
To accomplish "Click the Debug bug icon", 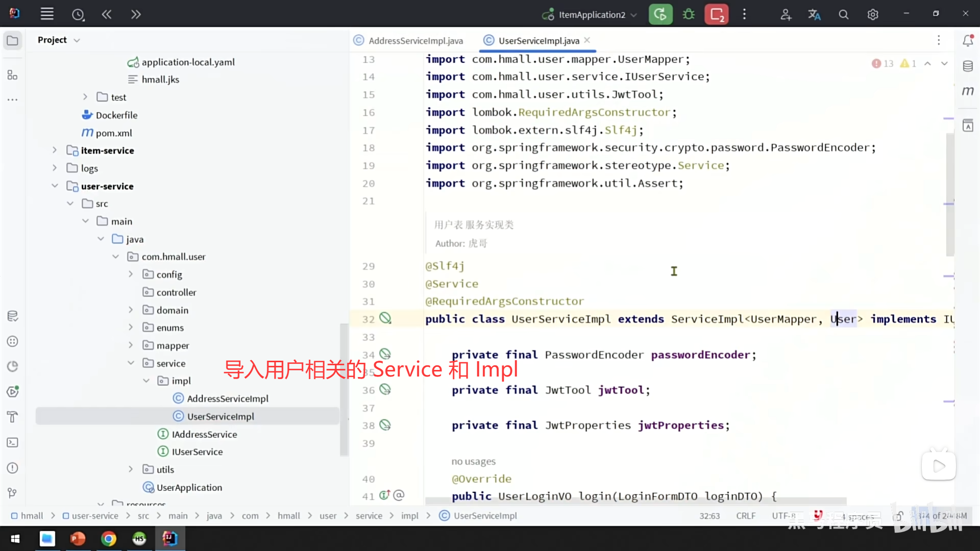I will (689, 14).
